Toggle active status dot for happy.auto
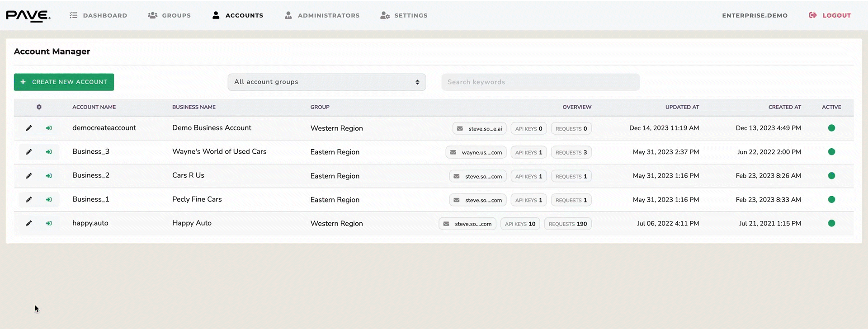868x329 pixels. click(831, 223)
